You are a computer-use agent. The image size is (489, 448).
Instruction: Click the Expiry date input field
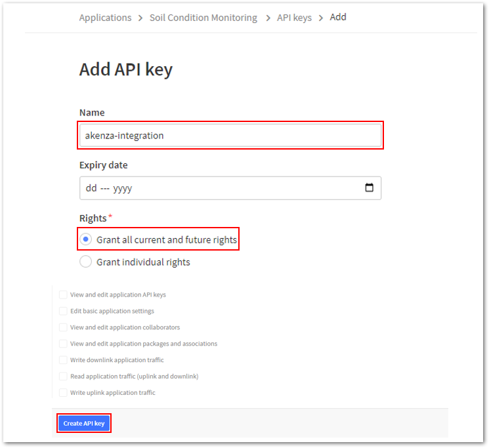click(230, 188)
